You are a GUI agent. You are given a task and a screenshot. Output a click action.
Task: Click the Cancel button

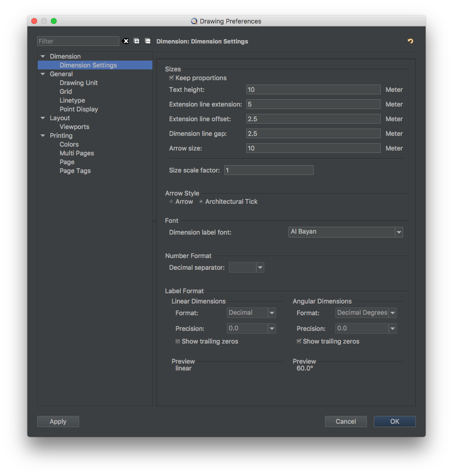coord(346,421)
